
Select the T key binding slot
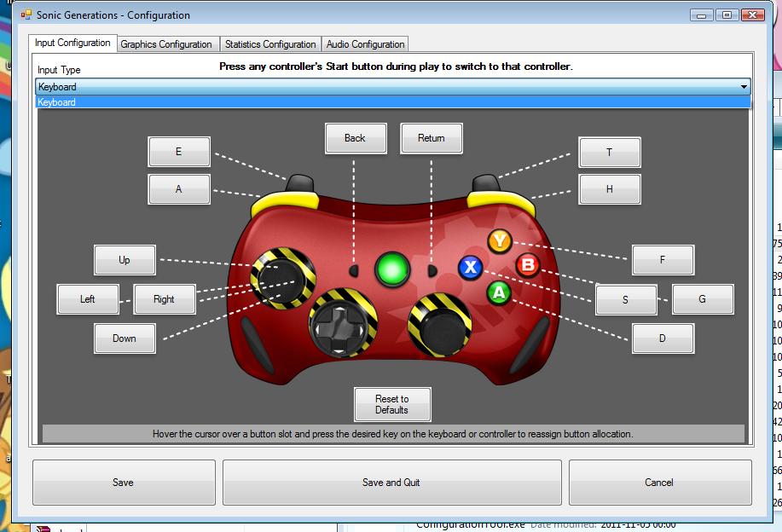point(610,152)
